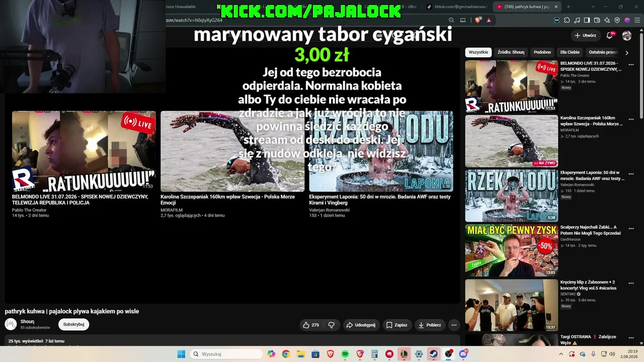The image size is (644, 362).
Task: Open Brave Leo AI sparkle icon
Action: tap(607, 20)
